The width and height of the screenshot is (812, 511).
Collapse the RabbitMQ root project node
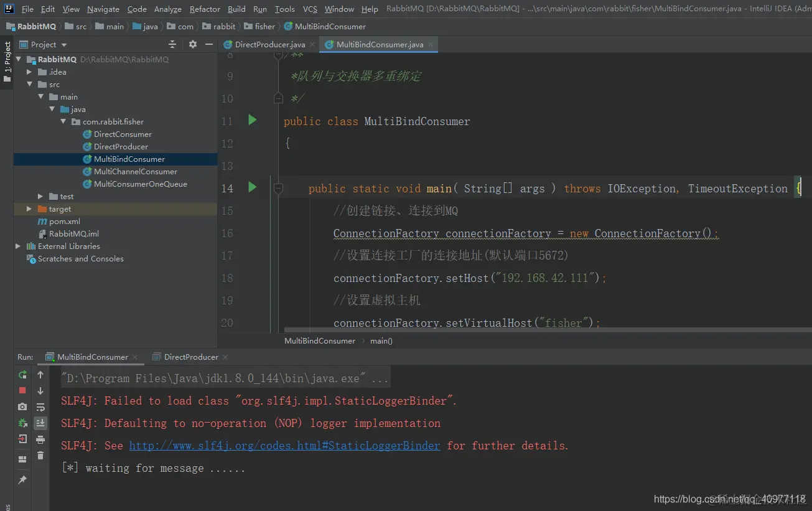click(x=18, y=60)
